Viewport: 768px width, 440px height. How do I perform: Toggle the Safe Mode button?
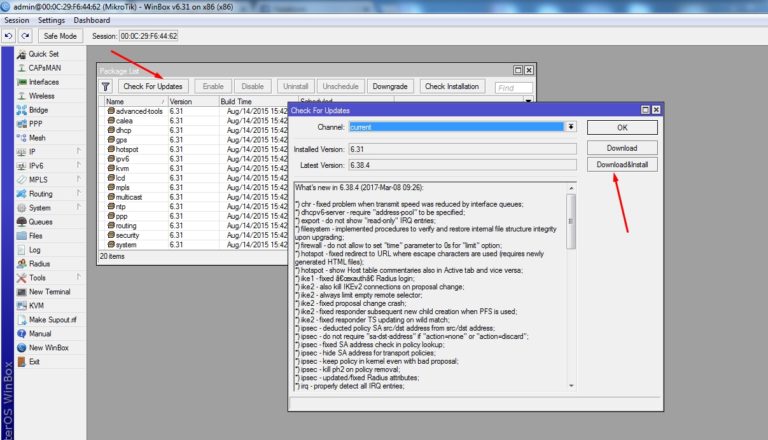(59, 36)
